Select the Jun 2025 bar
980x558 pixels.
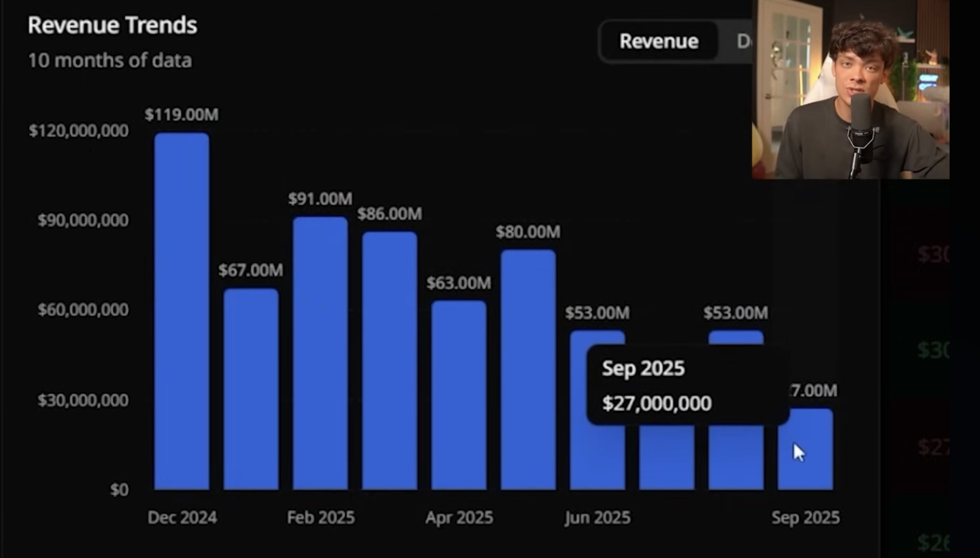pos(597,457)
